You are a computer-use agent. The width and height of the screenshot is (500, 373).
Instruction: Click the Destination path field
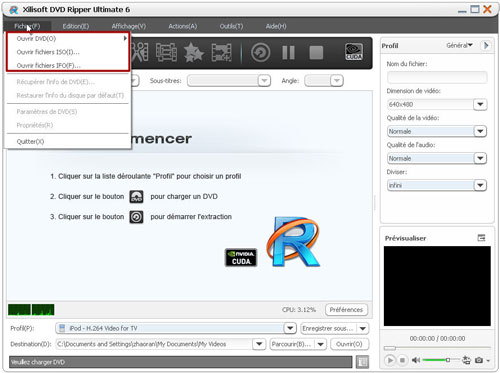coord(154,344)
